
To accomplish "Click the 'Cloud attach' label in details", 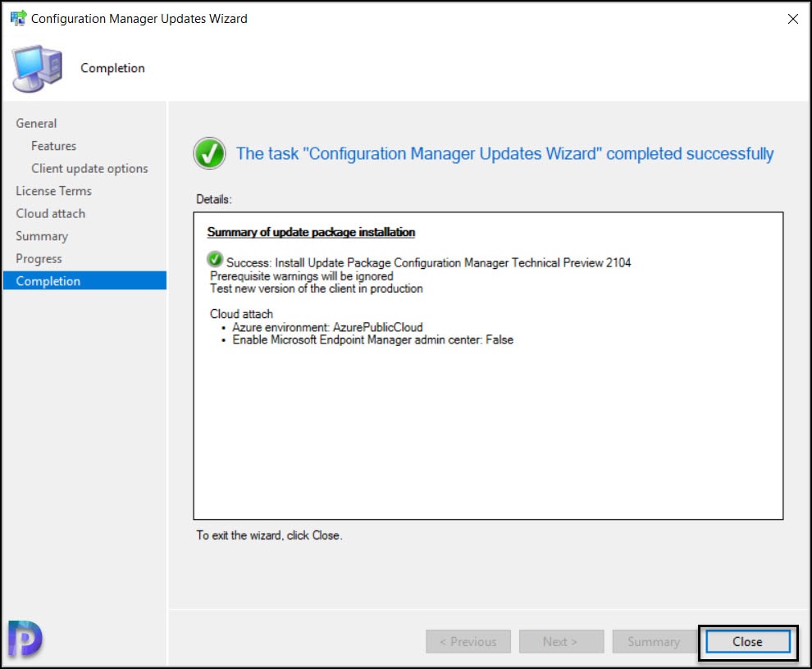I will pos(241,314).
